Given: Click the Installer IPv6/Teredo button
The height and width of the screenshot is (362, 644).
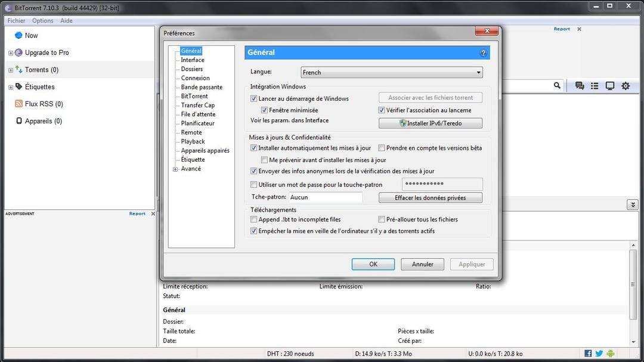Looking at the screenshot, I should point(431,123).
